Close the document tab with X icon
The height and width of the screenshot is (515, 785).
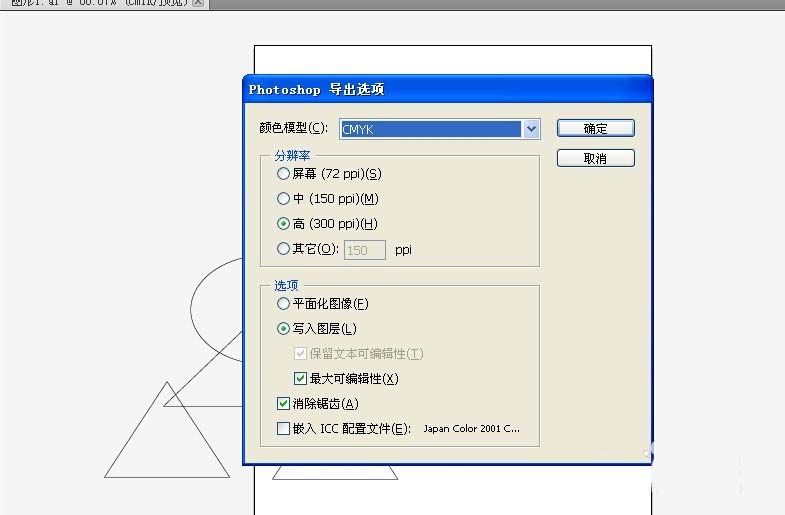(x=198, y=3)
